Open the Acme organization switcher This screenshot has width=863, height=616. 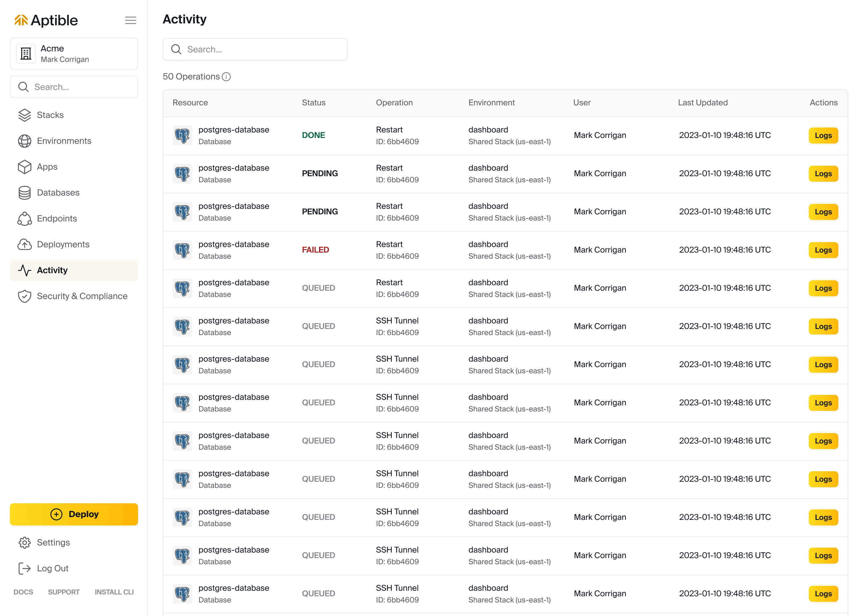click(x=74, y=54)
